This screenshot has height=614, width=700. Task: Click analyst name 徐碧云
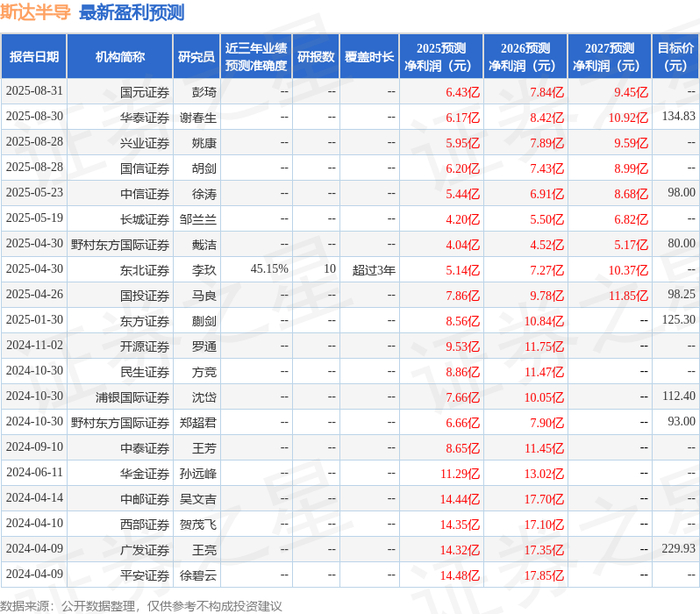tap(198, 576)
